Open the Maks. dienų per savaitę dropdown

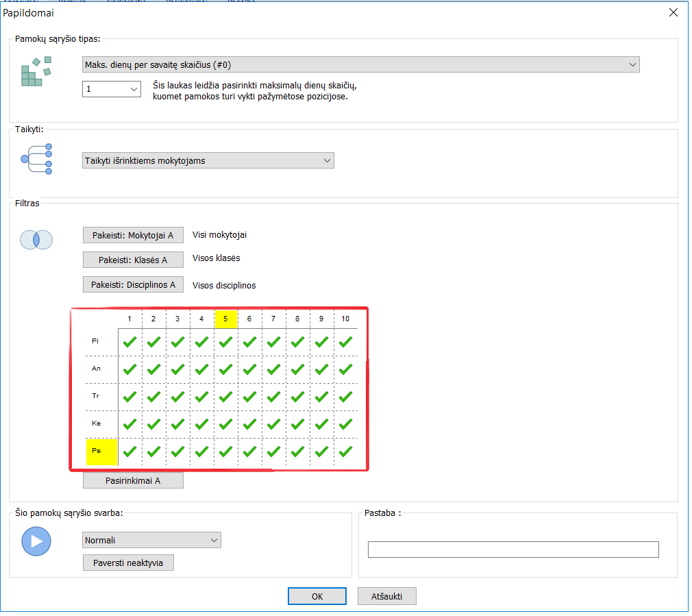pos(360,64)
